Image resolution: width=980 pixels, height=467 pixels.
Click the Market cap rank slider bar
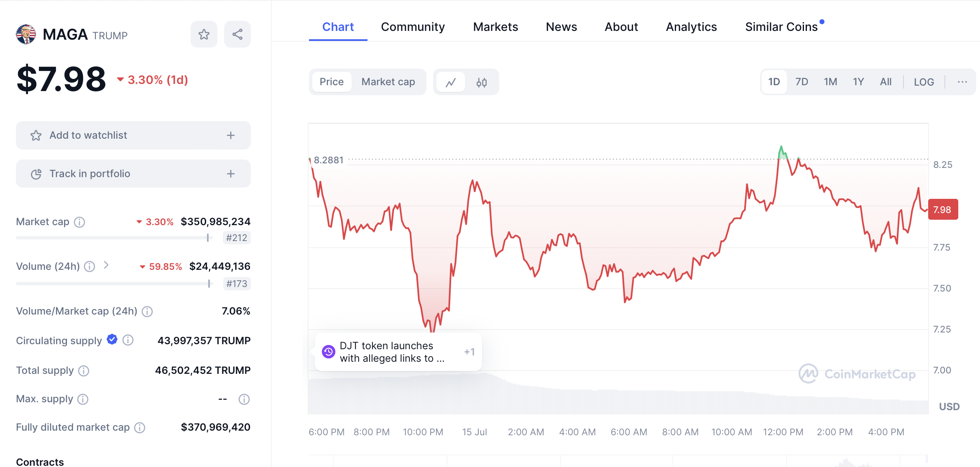[x=114, y=238]
